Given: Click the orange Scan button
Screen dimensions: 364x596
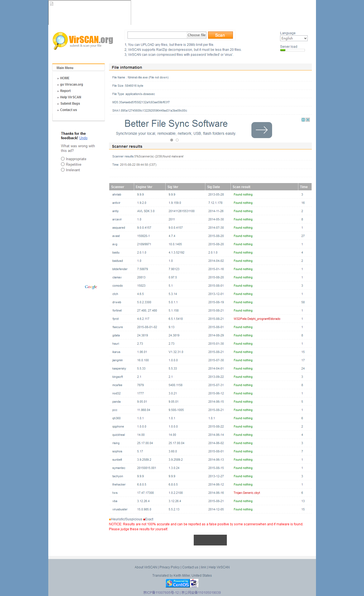Looking at the screenshot, I should [x=220, y=35].
